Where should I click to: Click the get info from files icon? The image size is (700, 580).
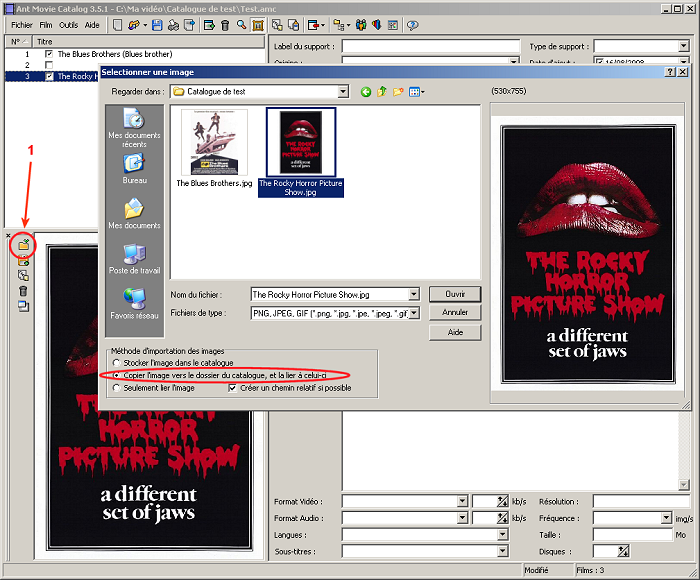coord(277,25)
